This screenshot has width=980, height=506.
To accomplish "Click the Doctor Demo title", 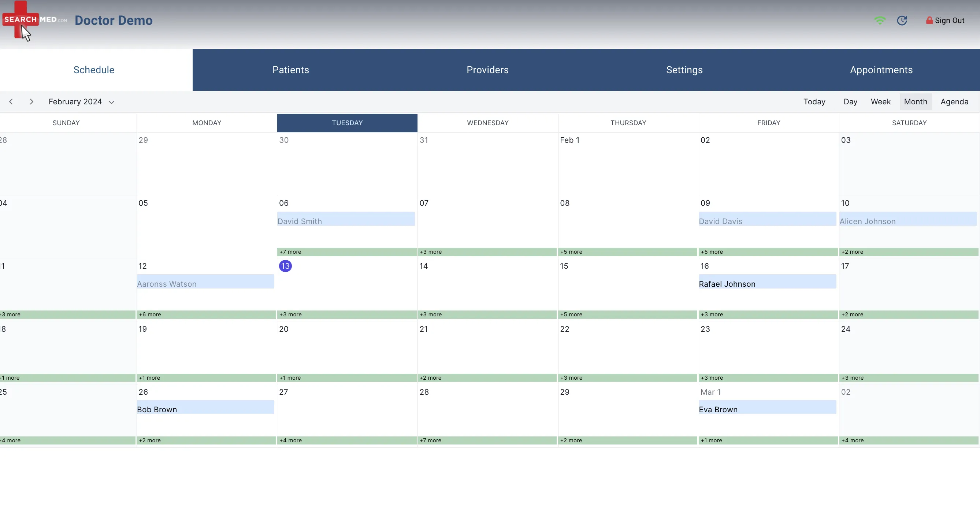I will tap(114, 20).
